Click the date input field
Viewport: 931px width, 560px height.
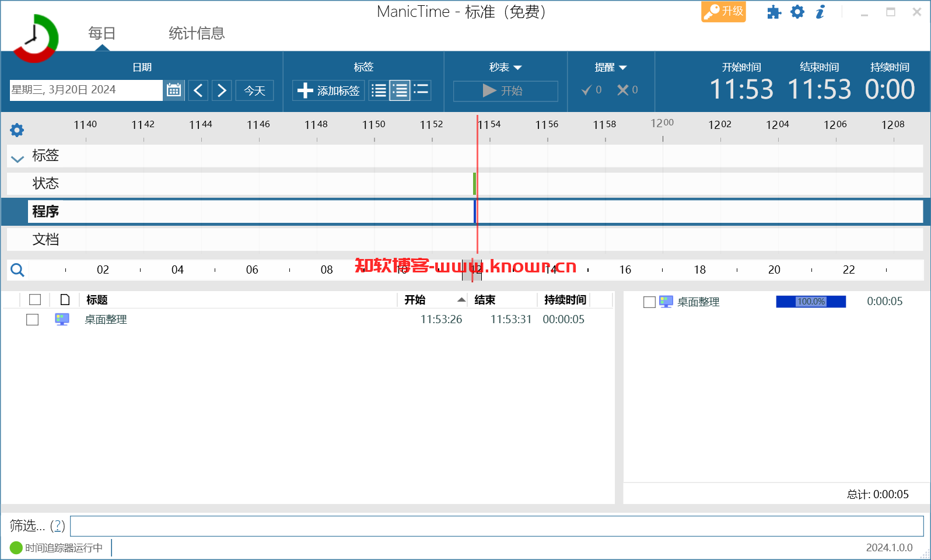coord(86,90)
